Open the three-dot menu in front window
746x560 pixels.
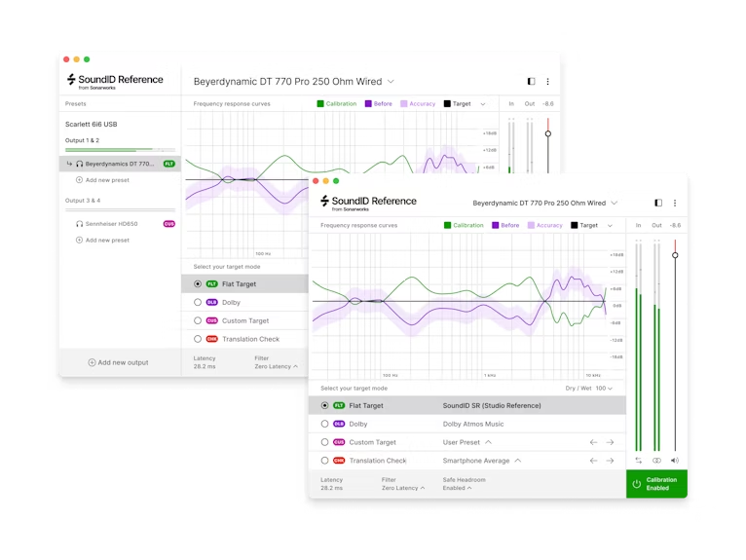(x=674, y=204)
